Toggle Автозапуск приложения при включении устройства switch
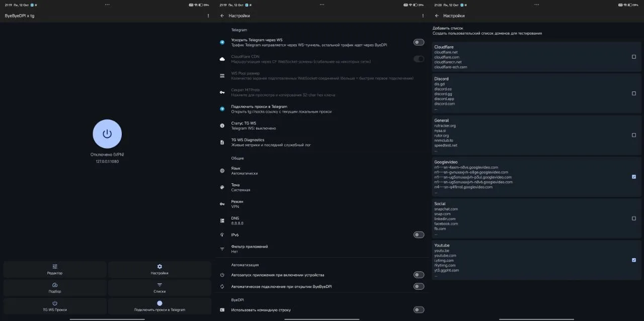Viewport: 644px width, 321px height. pyautogui.click(x=419, y=275)
